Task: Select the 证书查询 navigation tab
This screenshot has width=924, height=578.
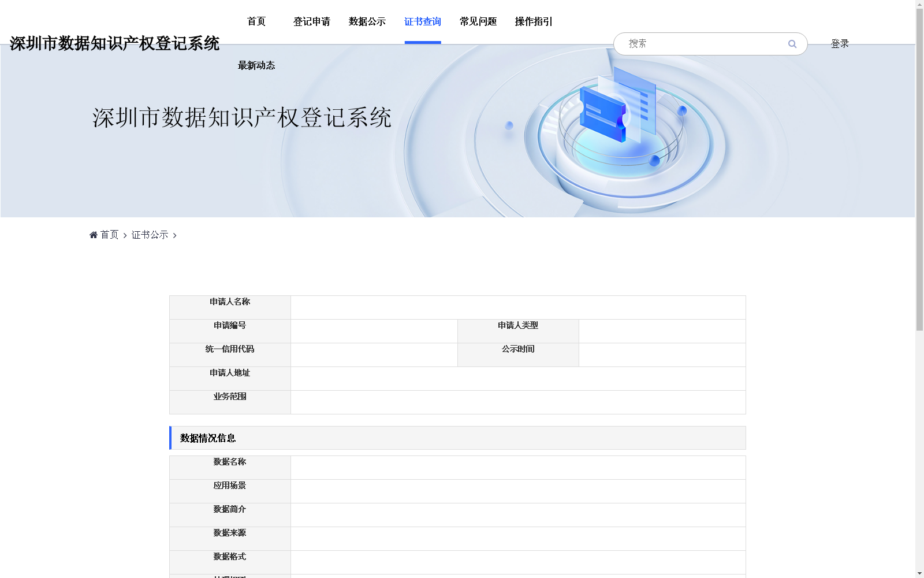Action: point(423,22)
